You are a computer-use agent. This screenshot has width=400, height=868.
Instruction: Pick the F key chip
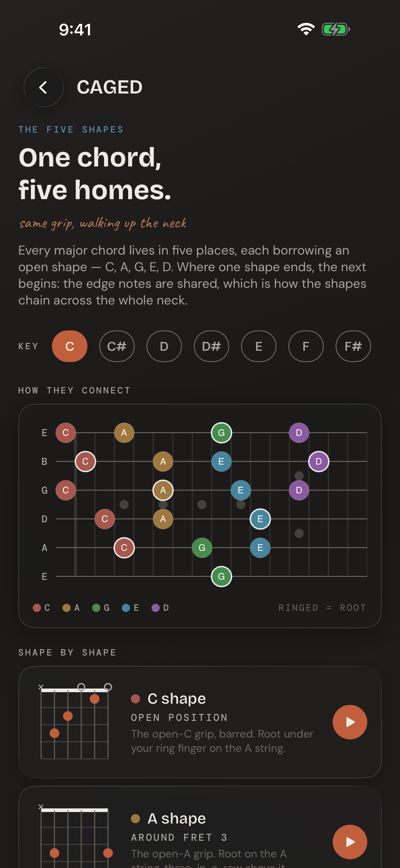pyautogui.click(x=306, y=347)
